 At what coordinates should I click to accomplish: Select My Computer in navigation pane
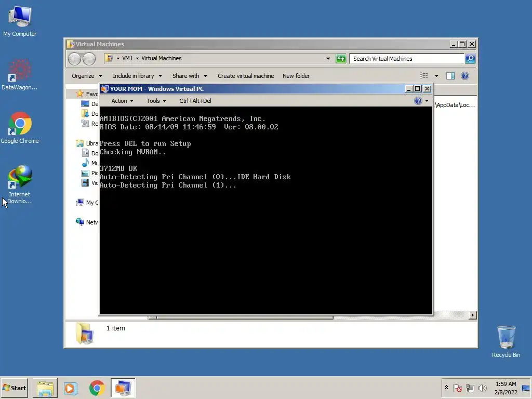coord(87,203)
